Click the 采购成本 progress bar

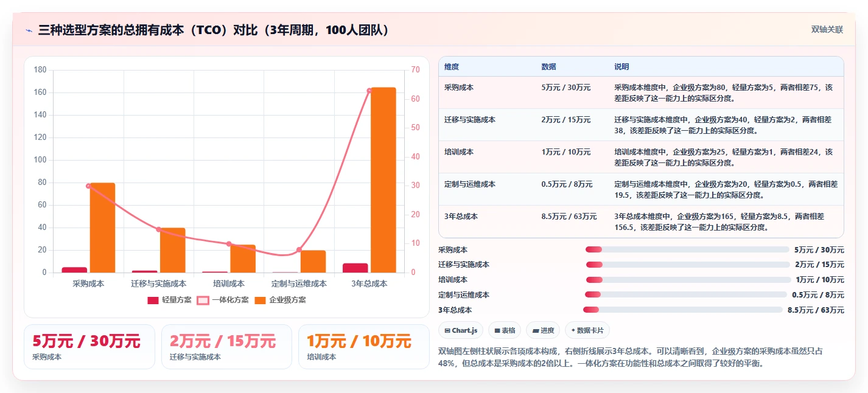pos(687,249)
